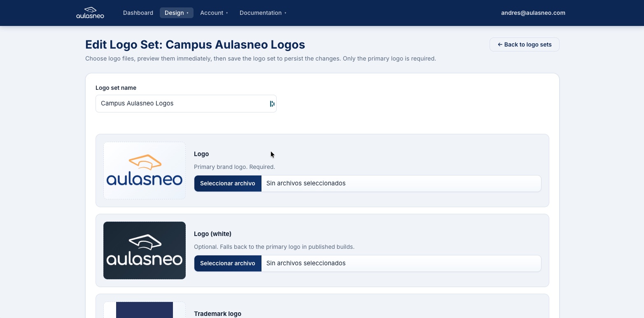Click the 'Logo set name' field label
The image size is (644, 318).
[116, 88]
